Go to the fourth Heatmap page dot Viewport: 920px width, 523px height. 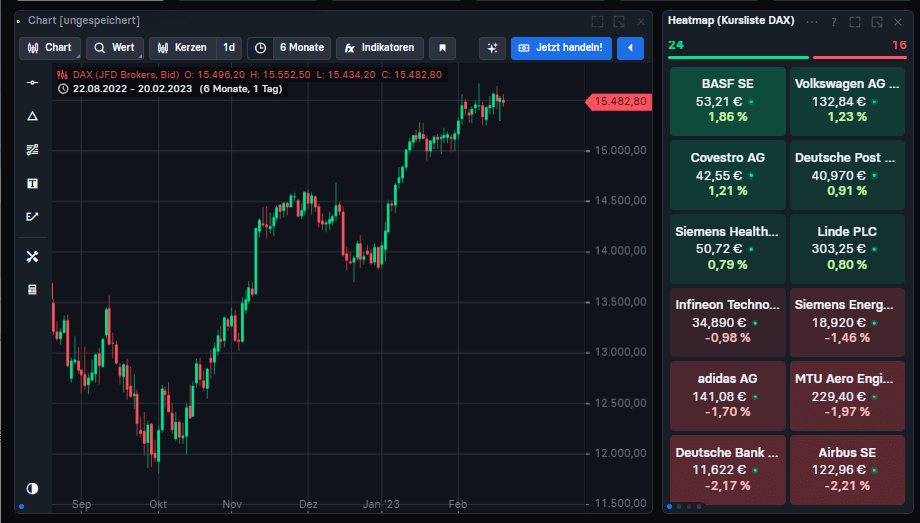[x=699, y=507]
